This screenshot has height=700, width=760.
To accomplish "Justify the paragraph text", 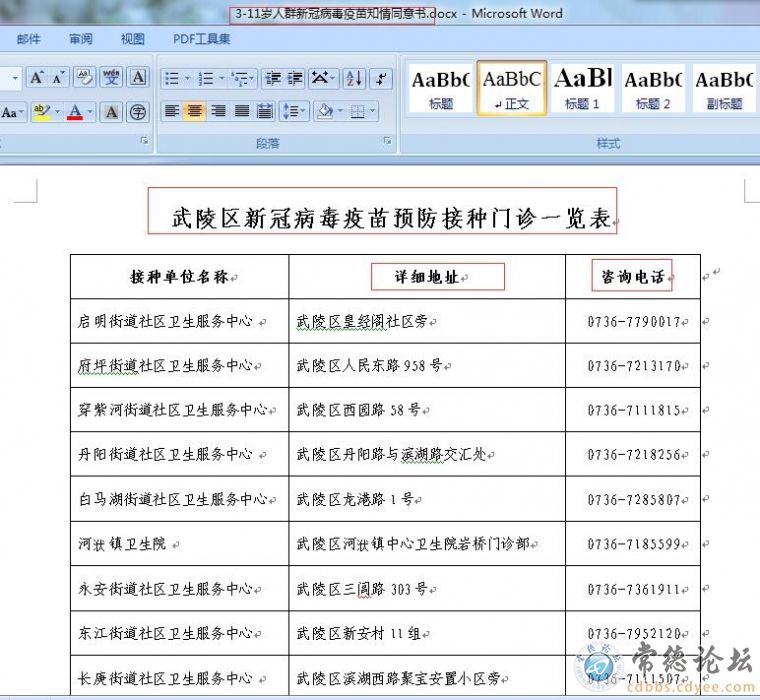I will 241,111.
